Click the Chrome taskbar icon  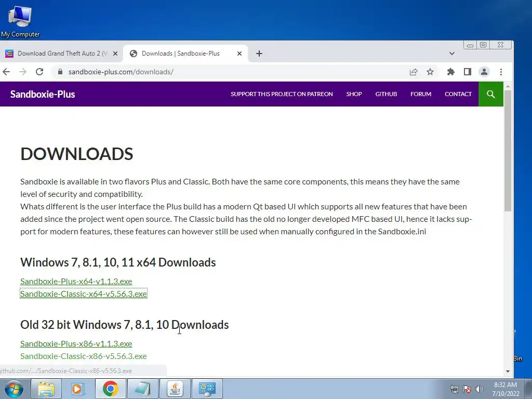pyautogui.click(x=110, y=389)
